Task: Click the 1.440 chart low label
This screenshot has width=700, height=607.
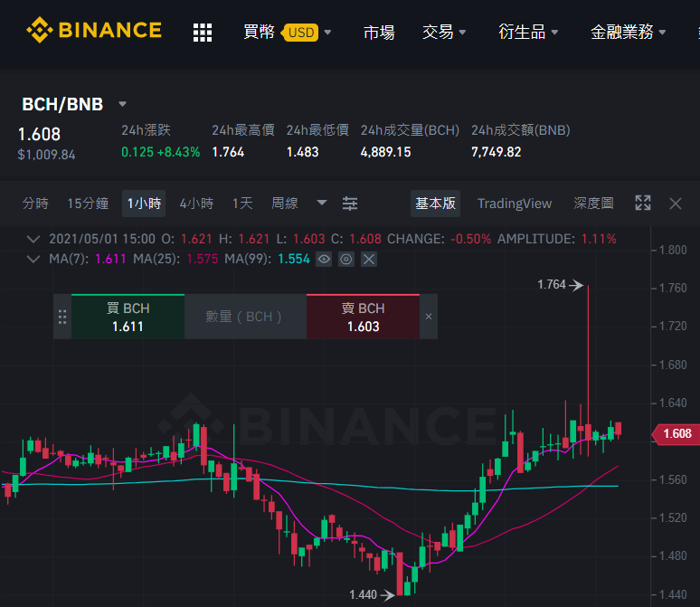Action: (x=363, y=594)
